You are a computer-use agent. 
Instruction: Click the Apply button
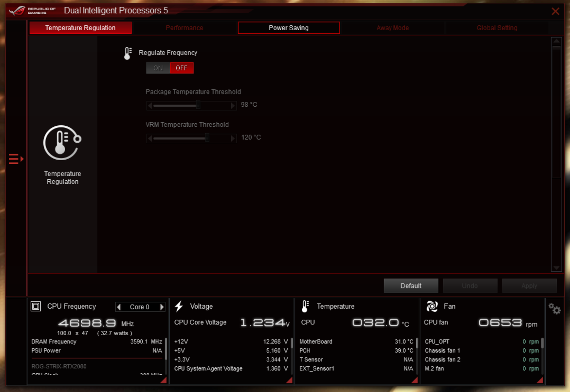point(529,286)
